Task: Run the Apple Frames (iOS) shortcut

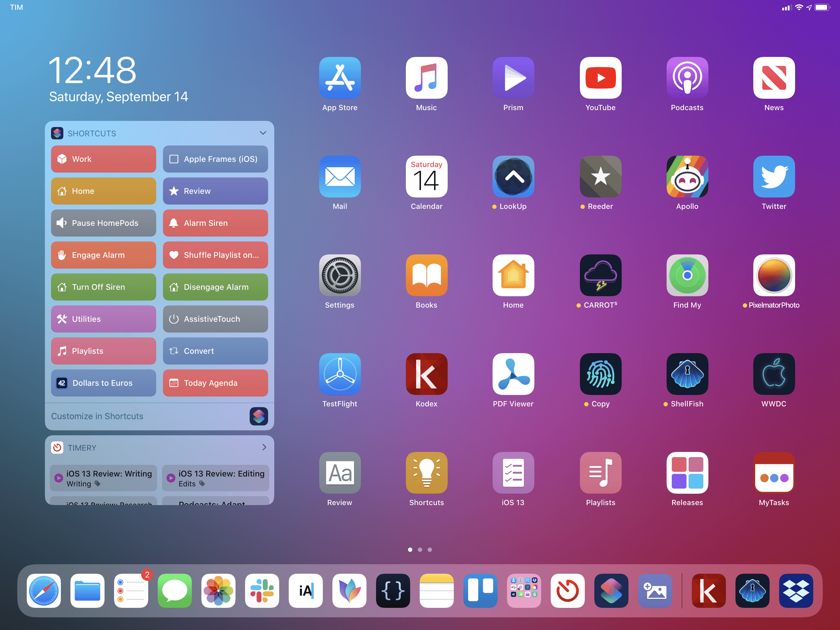Action: 215,159
